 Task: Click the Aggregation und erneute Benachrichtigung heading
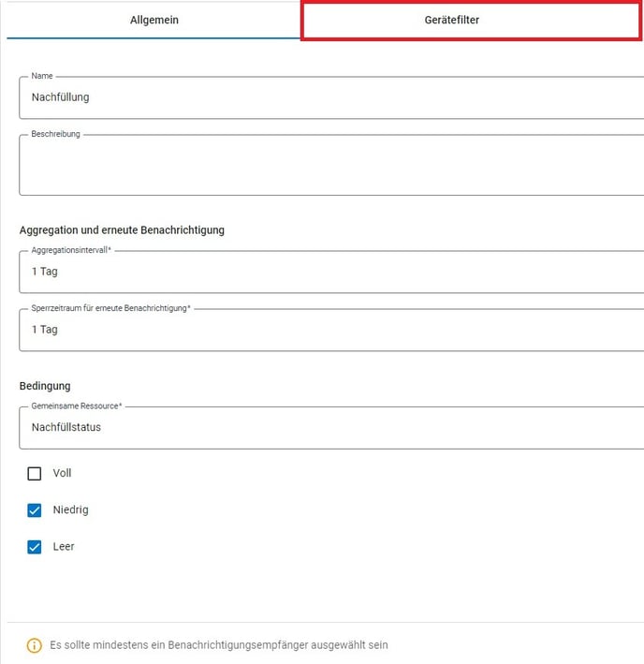pos(122,229)
